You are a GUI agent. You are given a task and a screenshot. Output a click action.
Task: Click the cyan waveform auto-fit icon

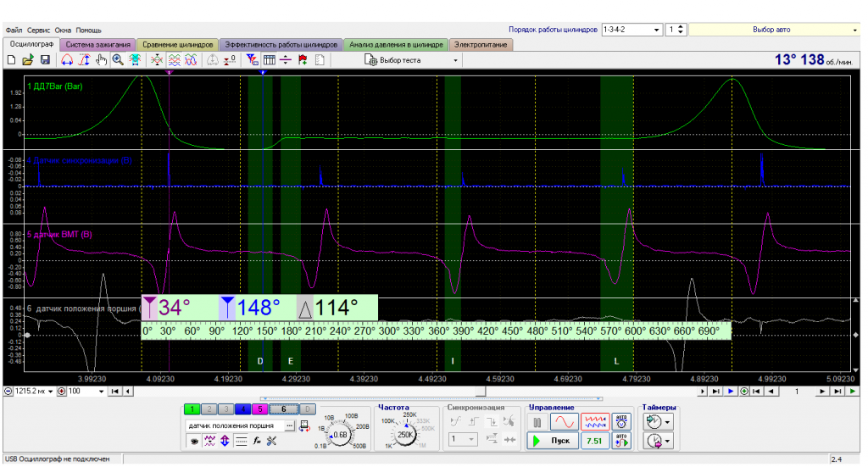click(135, 60)
